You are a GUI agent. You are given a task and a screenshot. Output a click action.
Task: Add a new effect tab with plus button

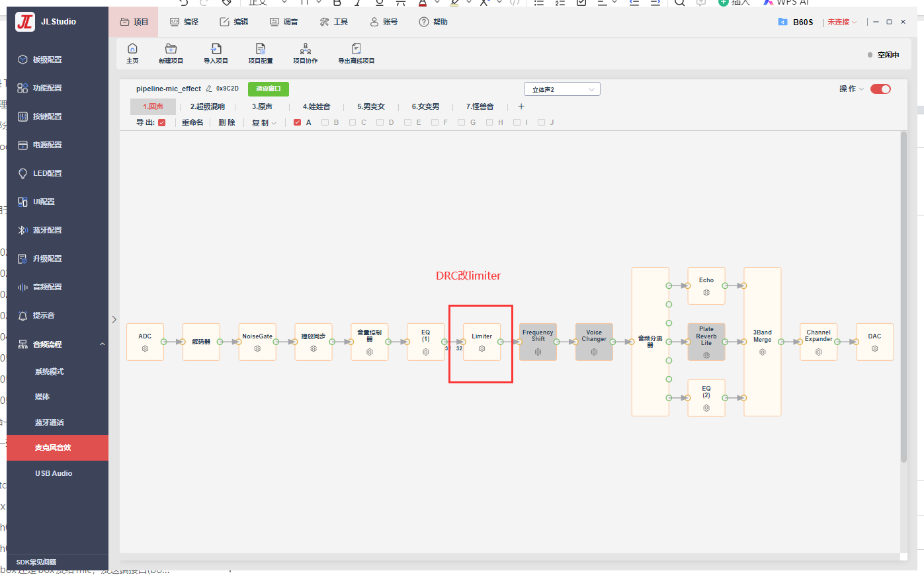click(x=521, y=106)
